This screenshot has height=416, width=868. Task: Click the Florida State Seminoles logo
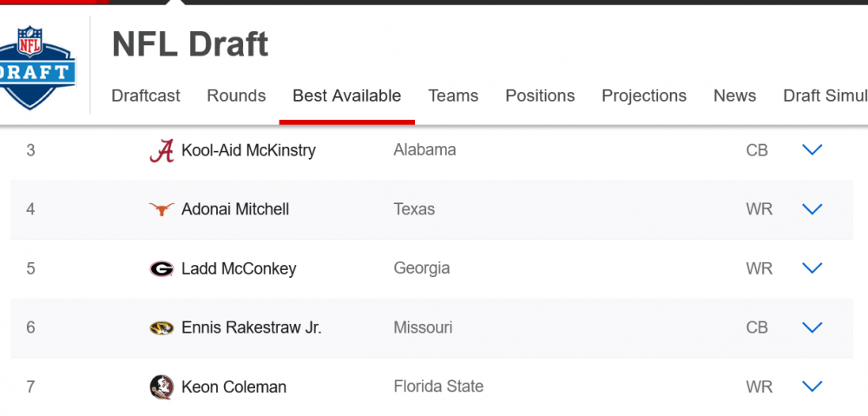(161, 387)
